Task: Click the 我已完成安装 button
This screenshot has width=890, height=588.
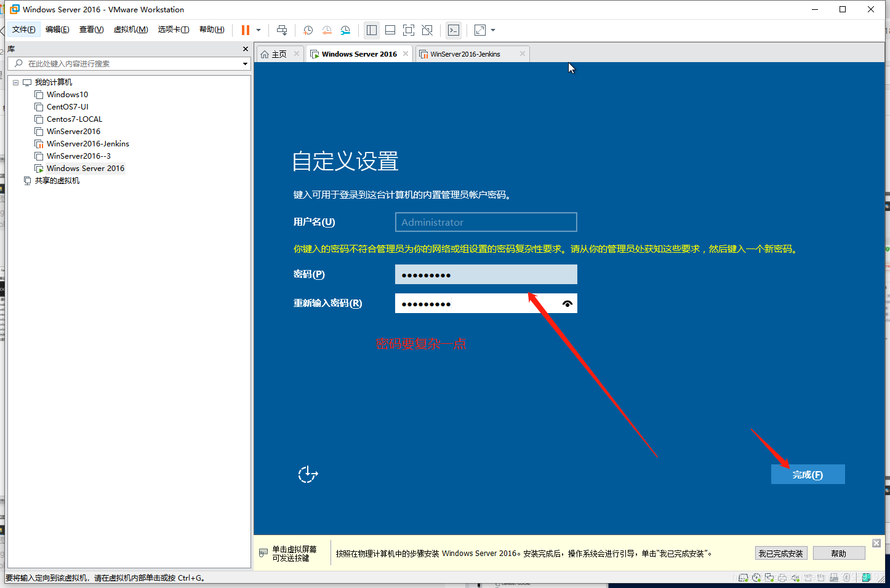Action: (781, 553)
